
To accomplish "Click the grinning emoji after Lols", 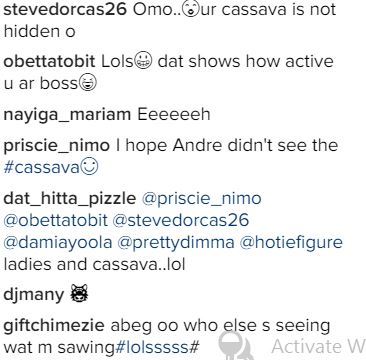I will [x=143, y=62].
